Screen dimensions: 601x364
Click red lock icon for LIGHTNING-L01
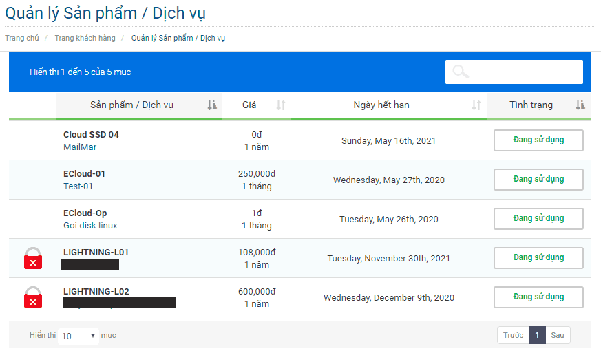point(33,258)
